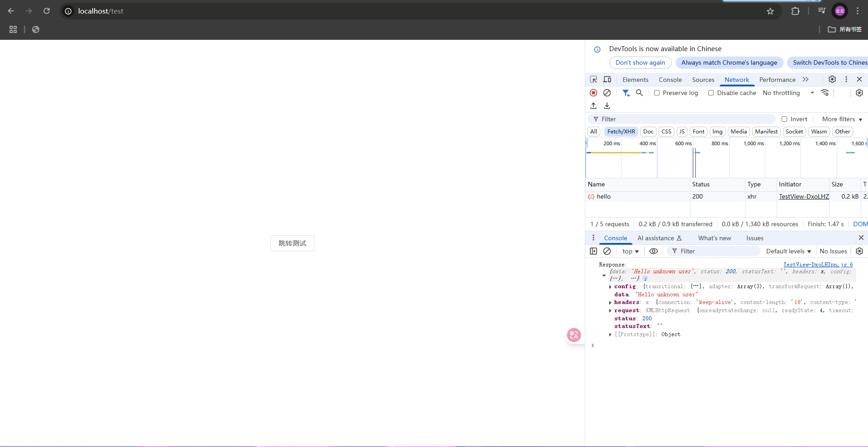Screen dimensions: 868x447
Task: Toggle the device toolbar
Action: [607, 79]
